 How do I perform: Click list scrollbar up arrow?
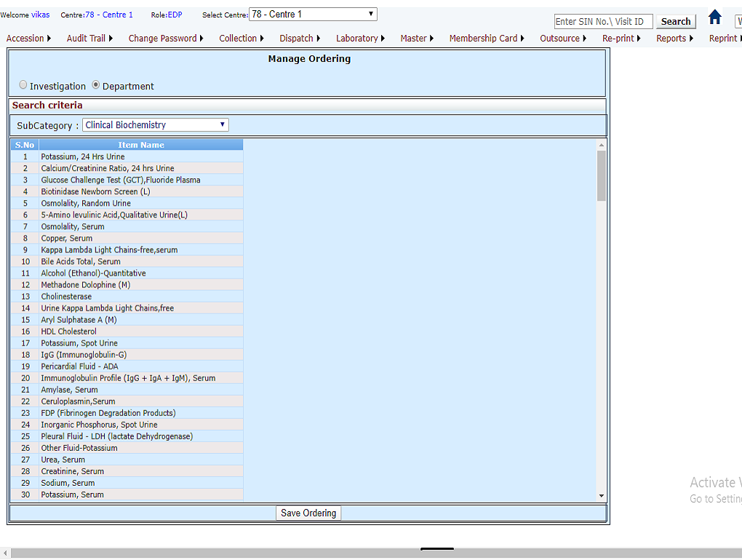601,145
